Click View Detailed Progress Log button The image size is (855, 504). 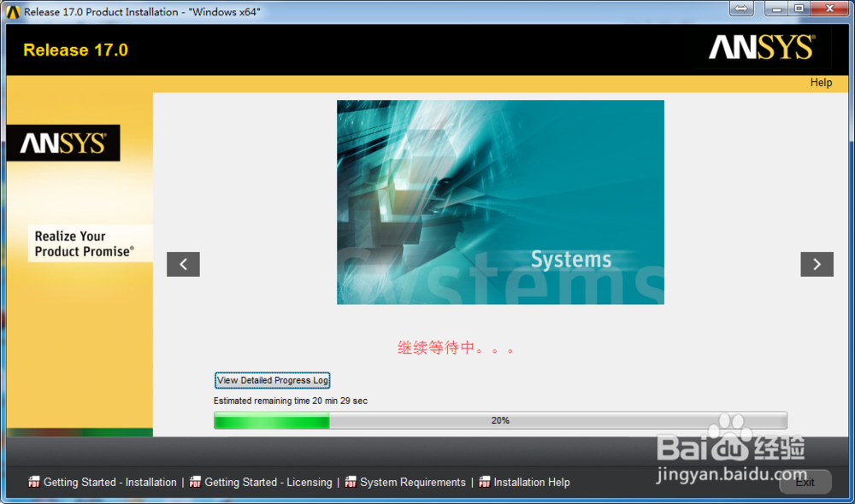272,380
